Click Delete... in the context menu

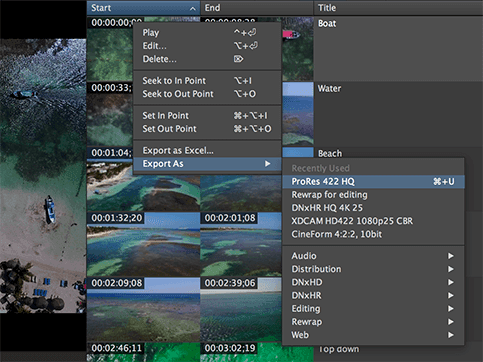tap(207, 59)
